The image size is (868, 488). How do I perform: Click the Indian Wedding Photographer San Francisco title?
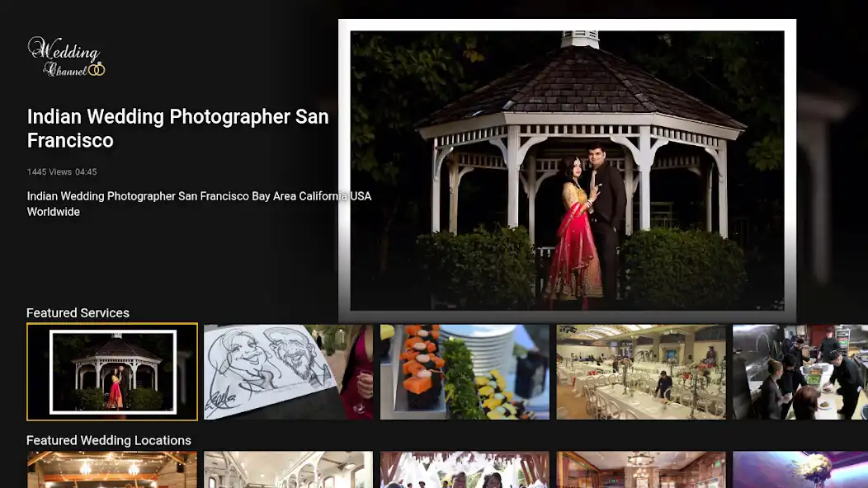pyautogui.click(x=177, y=129)
